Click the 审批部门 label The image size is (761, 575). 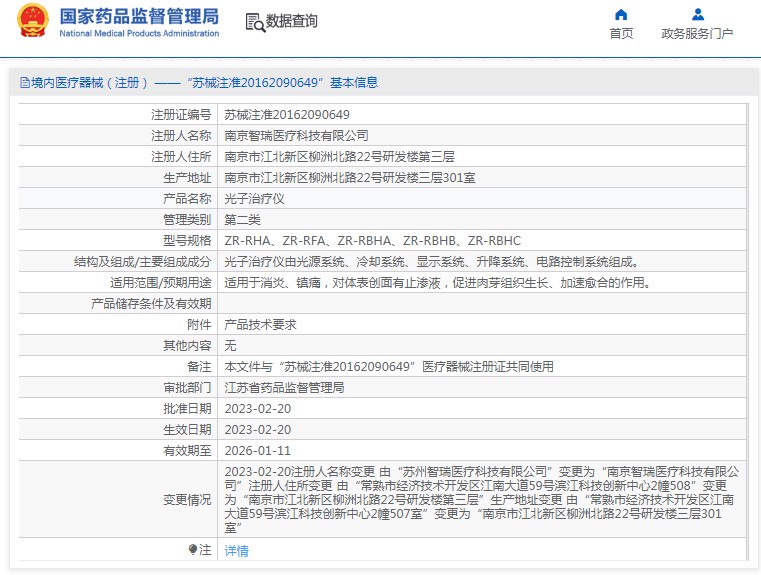tap(187, 388)
